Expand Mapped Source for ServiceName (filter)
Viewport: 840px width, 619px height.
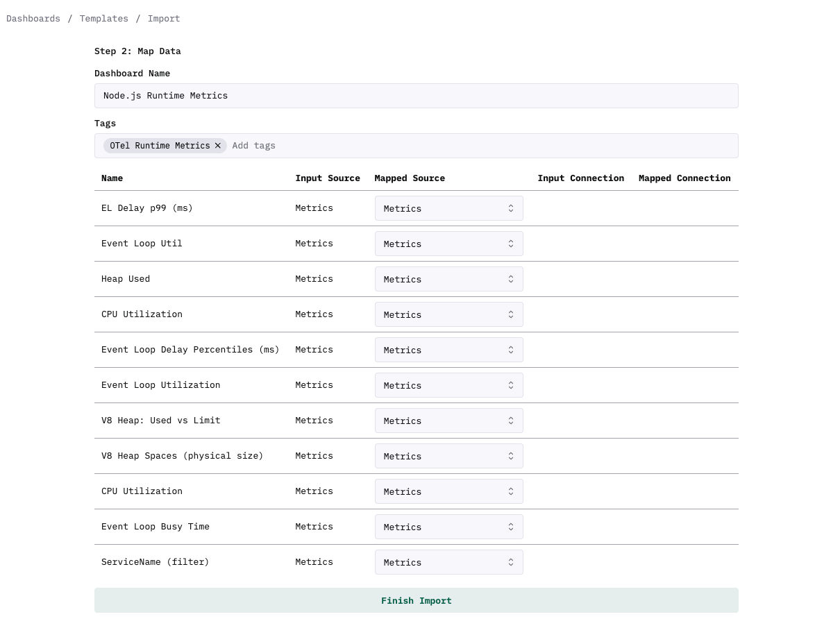click(448, 562)
